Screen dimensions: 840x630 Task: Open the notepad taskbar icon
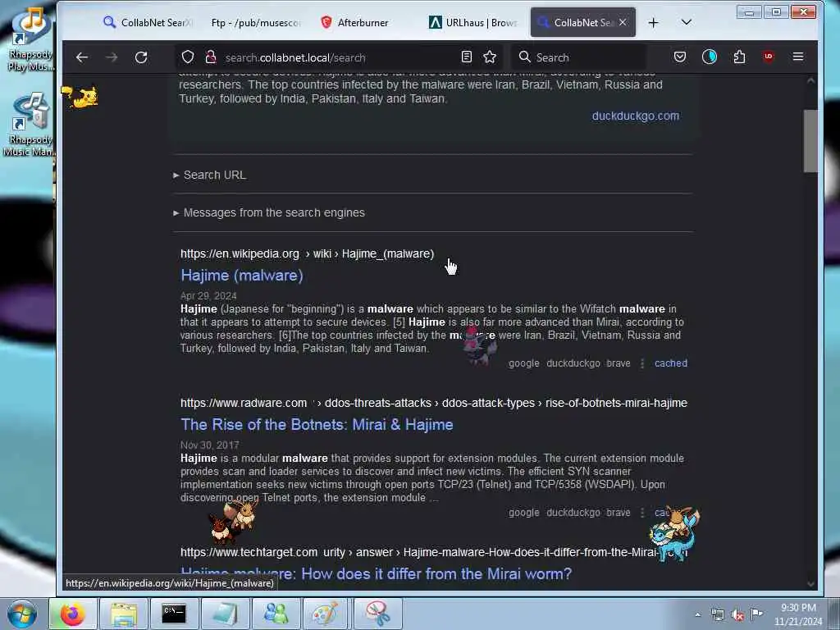tap(225, 614)
